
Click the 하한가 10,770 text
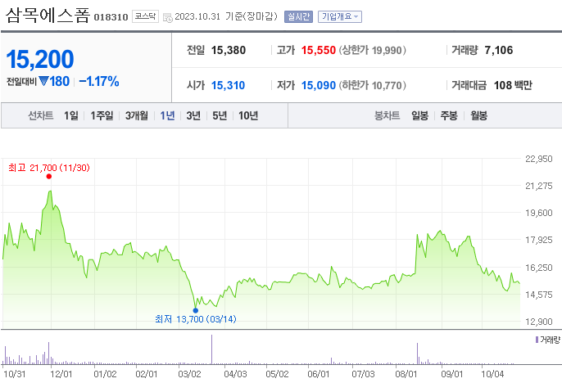point(373,85)
